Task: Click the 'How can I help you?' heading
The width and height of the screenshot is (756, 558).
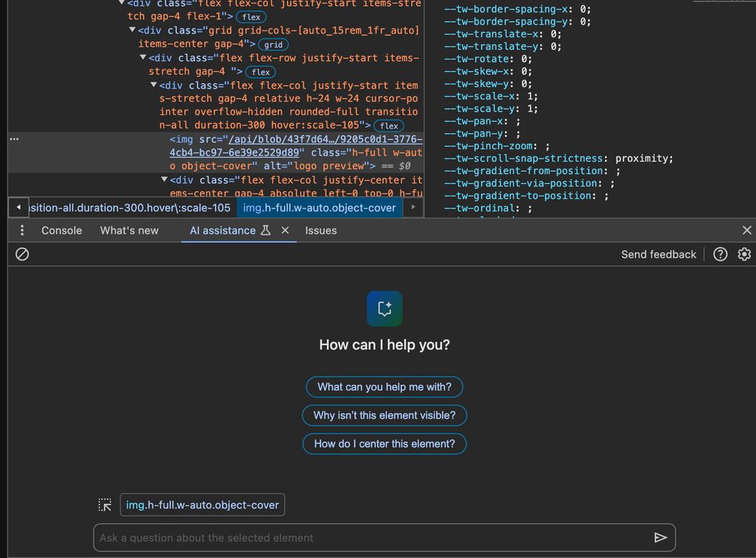Action: (x=384, y=345)
